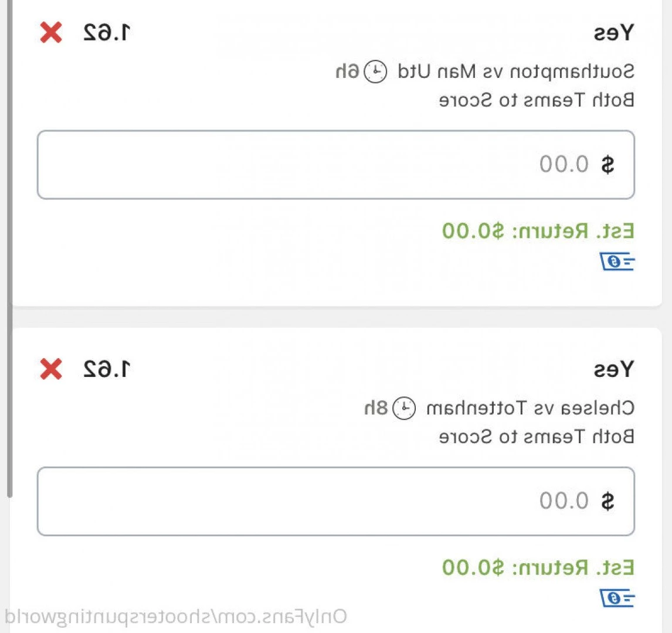Remove the Chelsea vs Tottenham selection
The height and width of the screenshot is (633, 672).
[x=51, y=369]
